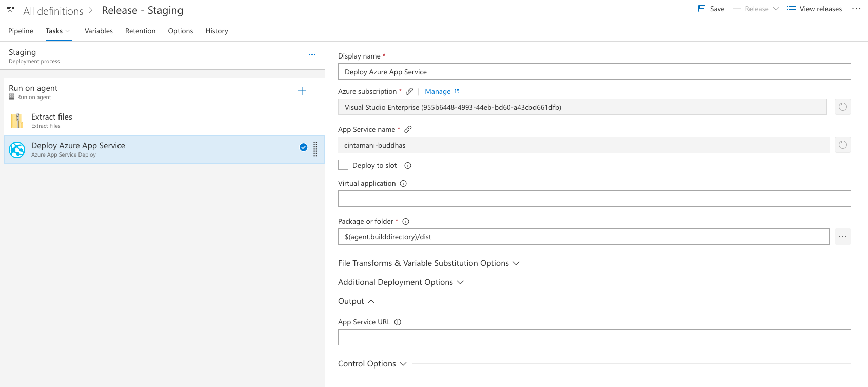Select the Extract files task
The image size is (868, 387).
click(x=164, y=121)
